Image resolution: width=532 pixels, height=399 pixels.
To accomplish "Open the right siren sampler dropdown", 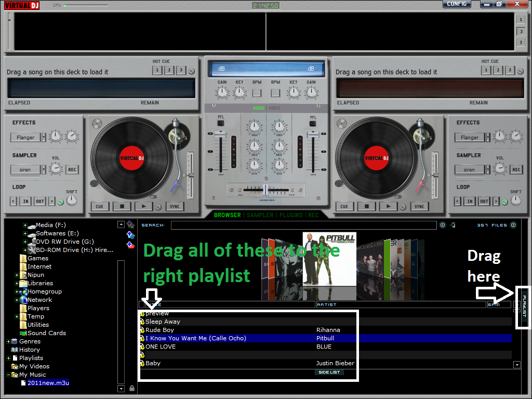I will tap(488, 170).
